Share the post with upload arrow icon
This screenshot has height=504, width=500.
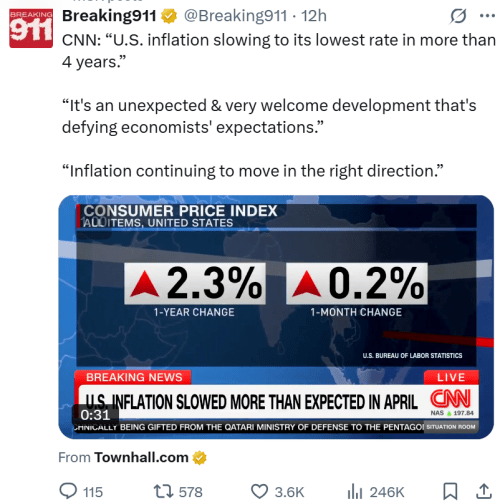(484, 492)
